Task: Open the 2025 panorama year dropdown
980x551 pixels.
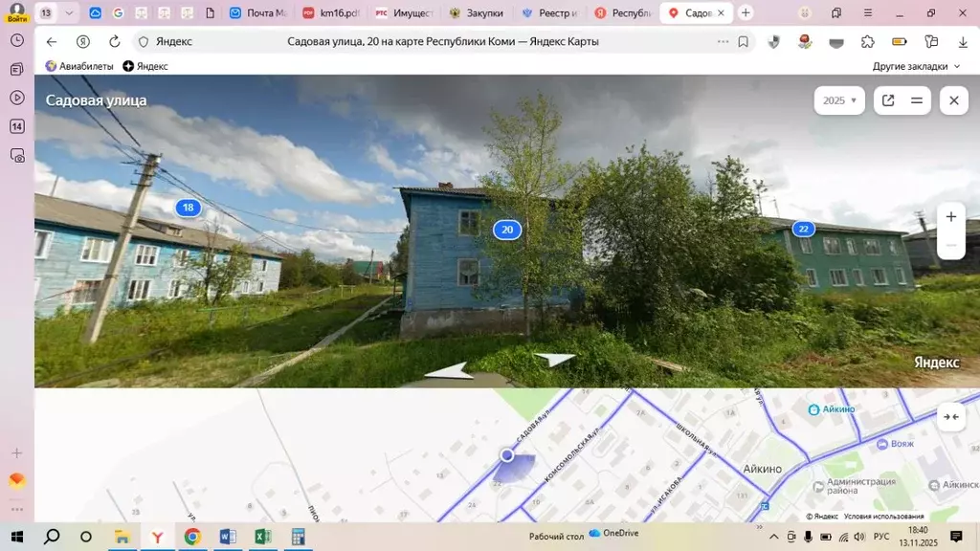Action: [839, 100]
